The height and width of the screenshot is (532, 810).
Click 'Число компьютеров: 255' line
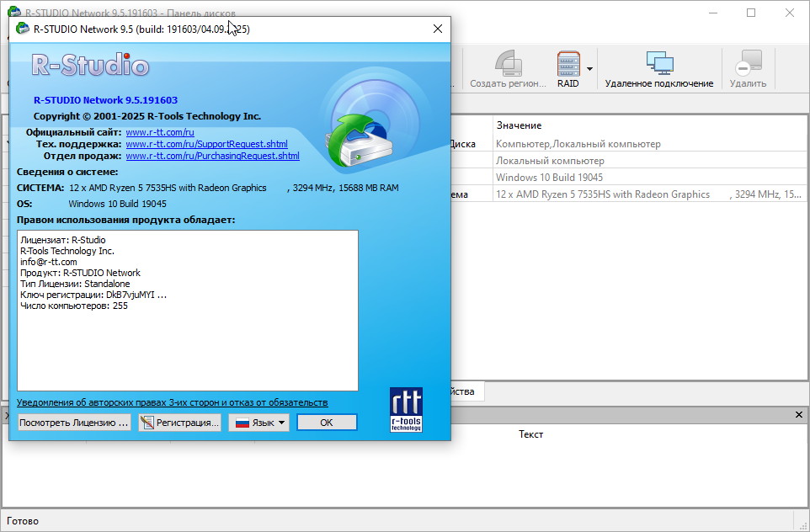click(x=74, y=306)
